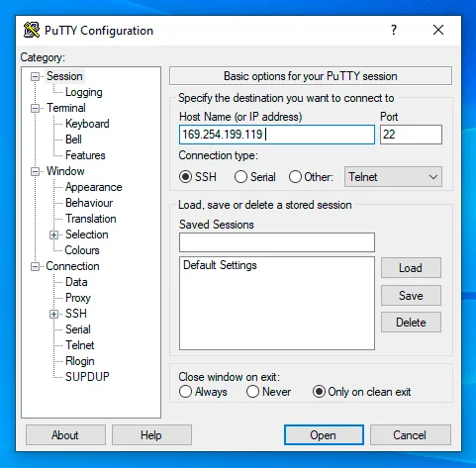Select Default Settings in sessions list
Viewport: 476px width, 468px height.
[x=220, y=265]
